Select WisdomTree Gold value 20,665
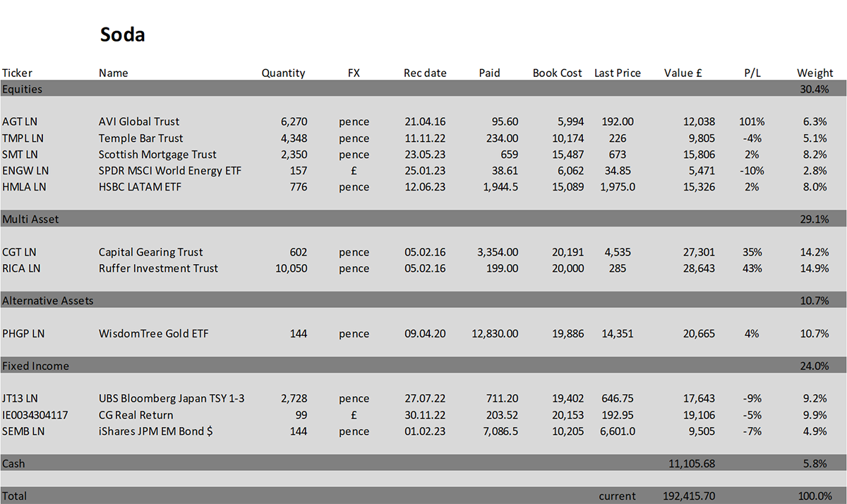Screen dimensions: 847x504 tap(699, 334)
